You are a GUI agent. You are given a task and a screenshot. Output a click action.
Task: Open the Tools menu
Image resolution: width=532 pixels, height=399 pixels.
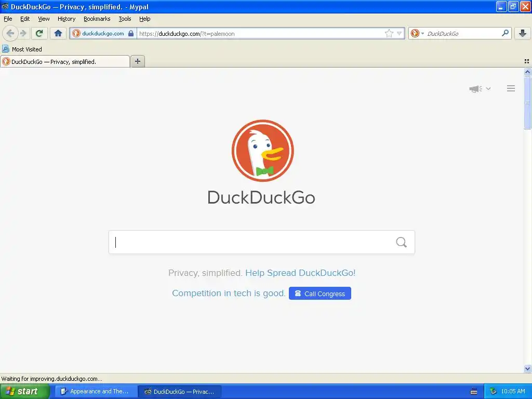[125, 19]
